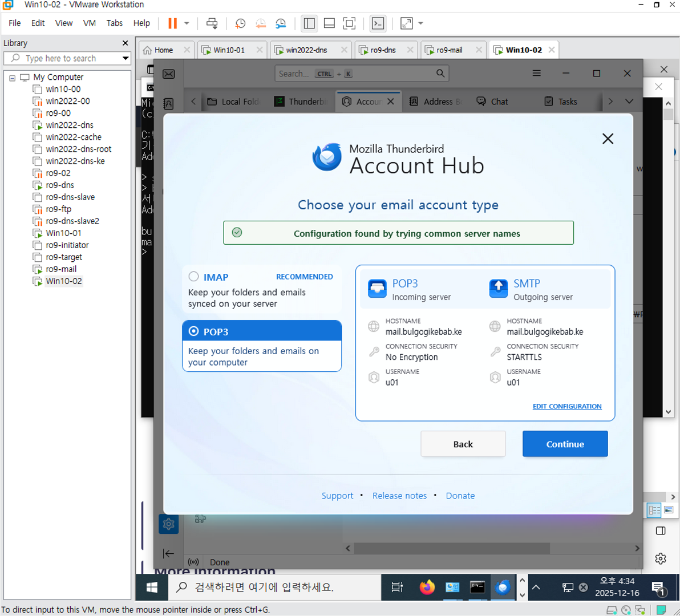Collapse the My Computer tree node
680x616 pixels.
coord(12,78)
